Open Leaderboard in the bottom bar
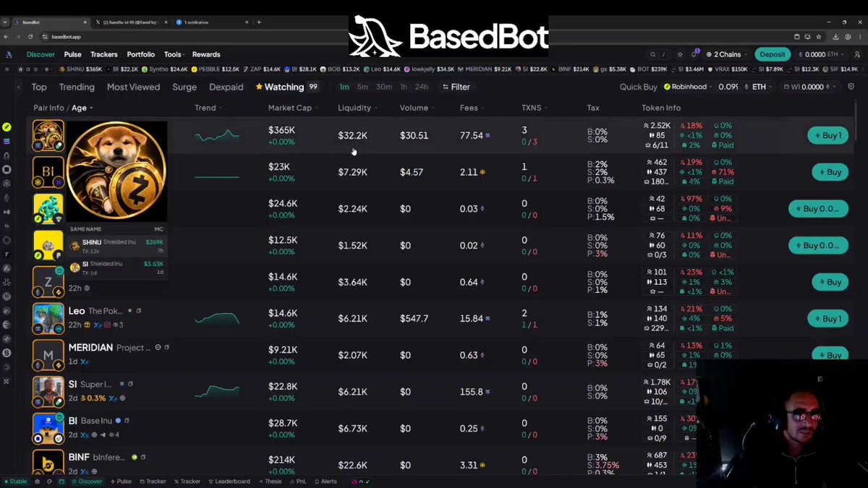The height and width of the screenshot is (488, 868). click(x=229, y=481)
